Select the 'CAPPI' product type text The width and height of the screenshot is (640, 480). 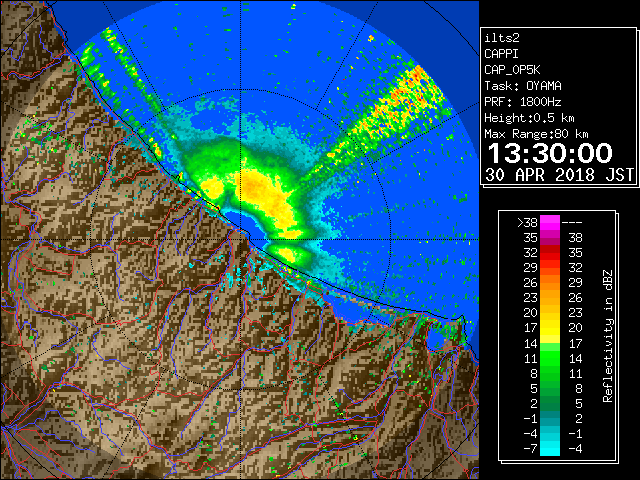point(501,54)
